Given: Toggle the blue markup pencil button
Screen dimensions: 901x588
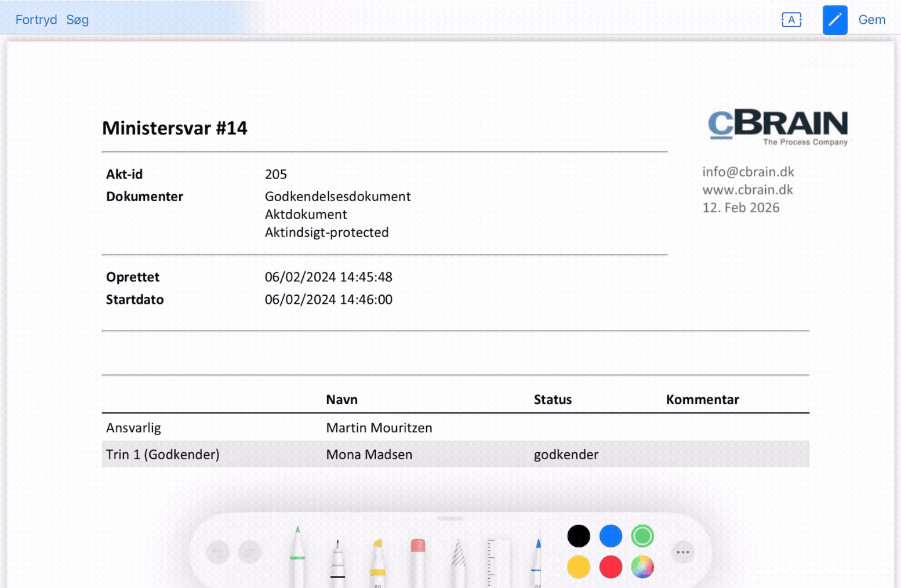Looking at the screenshot, I should click(x=834, y=20).
